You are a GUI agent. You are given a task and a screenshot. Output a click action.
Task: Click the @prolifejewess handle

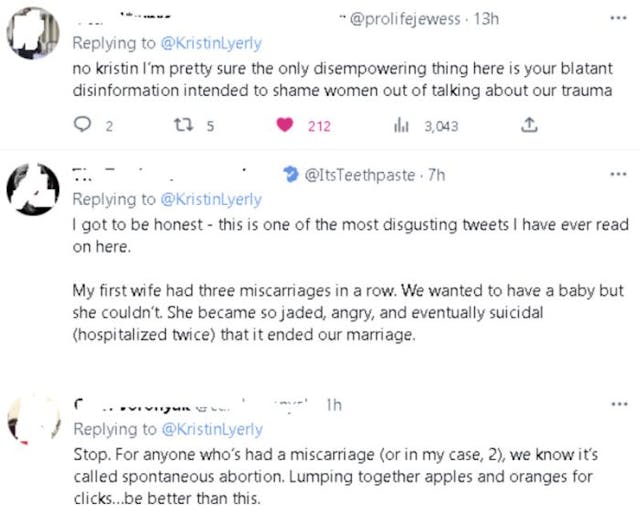tap(406, 18)
